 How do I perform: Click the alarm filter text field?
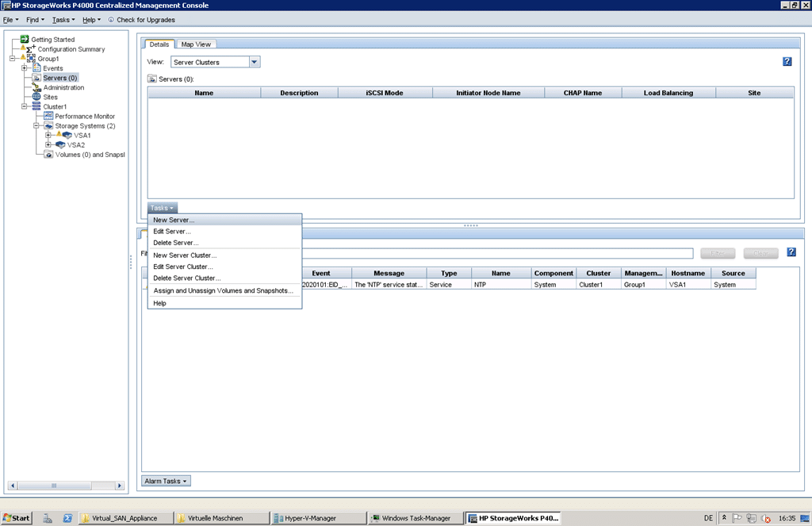click(x=497, y=253)
